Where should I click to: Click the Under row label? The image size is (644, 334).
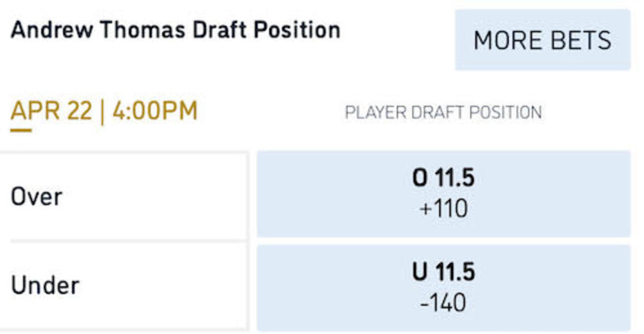[45, 286]
